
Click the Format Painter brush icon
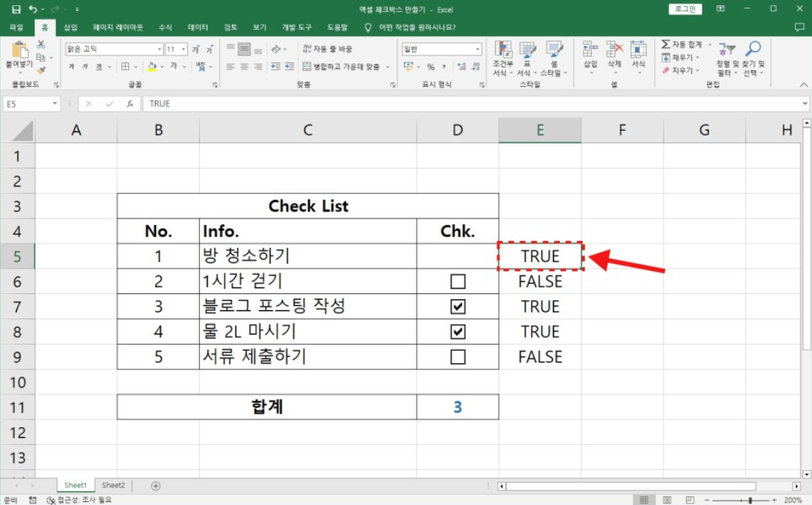click(x=41, y=71)
